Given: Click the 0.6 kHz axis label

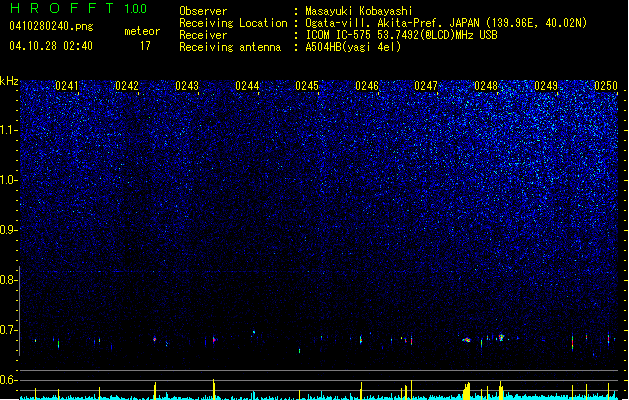Looking at the screenshot, I should (9, 380).
